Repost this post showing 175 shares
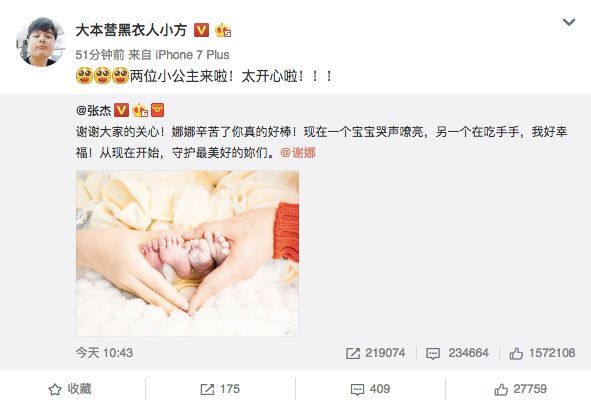This screenshot has width=591, height=408. click(220, 389)
